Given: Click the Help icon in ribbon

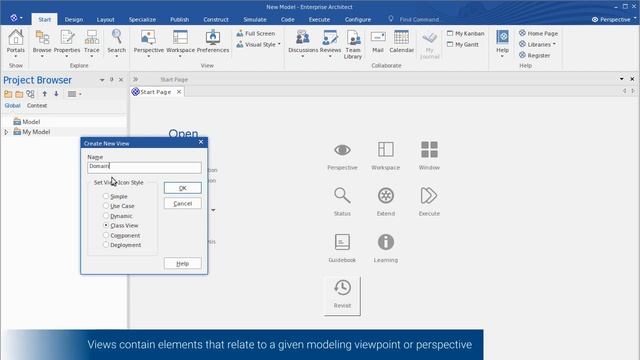Looking at the screenshot, I should (x=502, y=42).
